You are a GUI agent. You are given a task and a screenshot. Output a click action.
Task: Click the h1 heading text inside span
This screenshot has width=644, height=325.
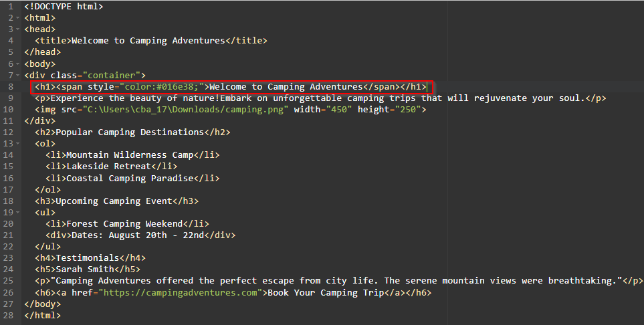tap(286, 87)
